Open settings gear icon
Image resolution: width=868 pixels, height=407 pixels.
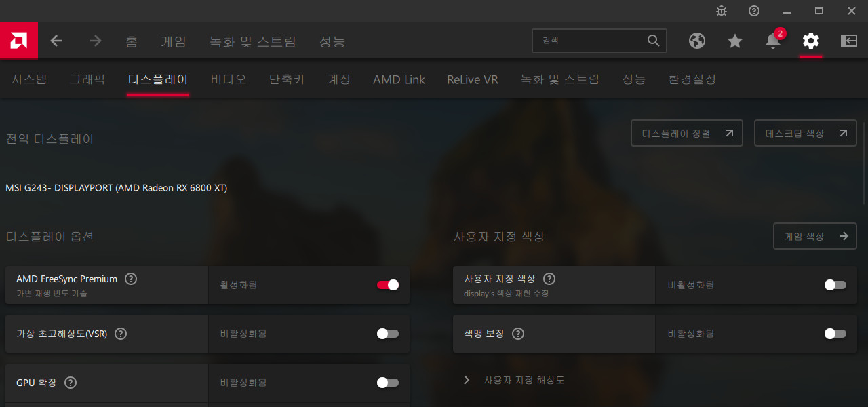[x=811, y=41]
